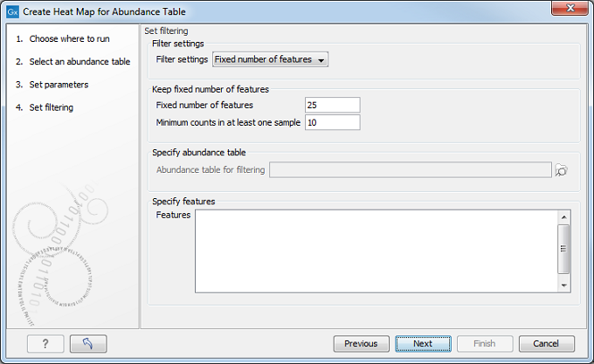Screen dimensions: 594x364
Task: Click the Features list scroll up arrow
Action: (564, 216)
